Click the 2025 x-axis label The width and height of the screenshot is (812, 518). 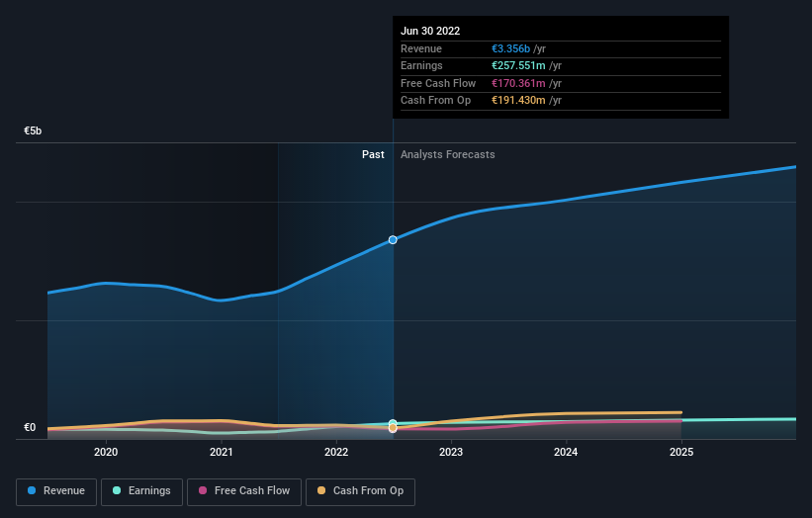click(681, 452)
